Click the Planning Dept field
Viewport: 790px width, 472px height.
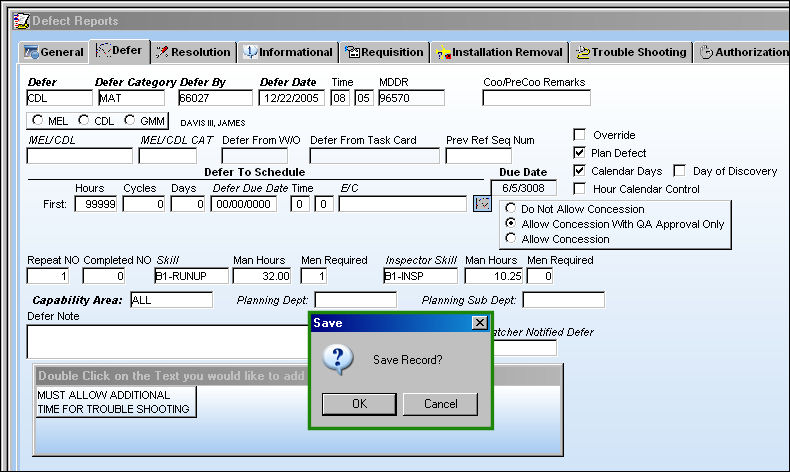pyautogui.click(x=356, y=300)
